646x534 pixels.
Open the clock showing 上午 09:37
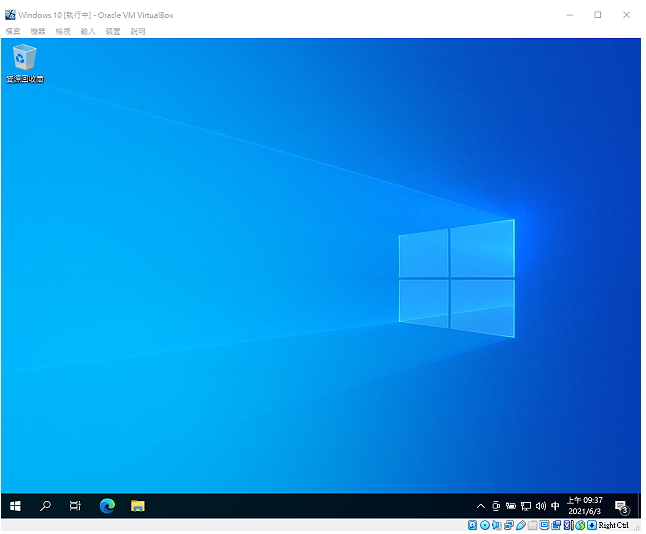tap(585, 506)
